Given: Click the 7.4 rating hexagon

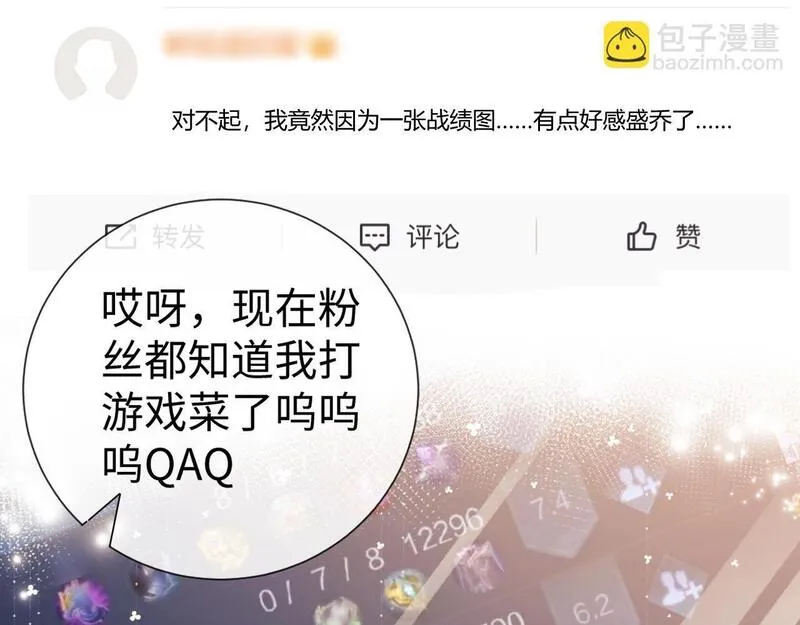Looking at the screenshot, I should pyautogui.click(x=553, y=508).
